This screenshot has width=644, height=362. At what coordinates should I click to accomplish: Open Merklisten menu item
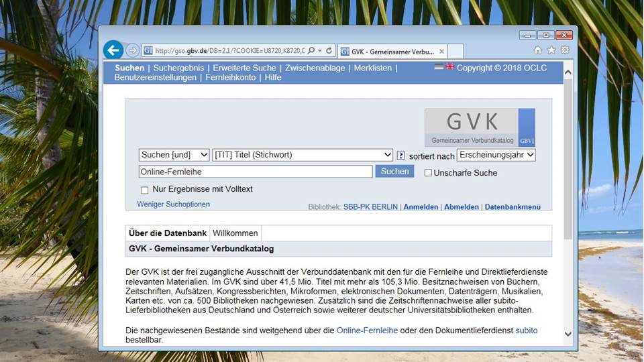coord(373,68)
